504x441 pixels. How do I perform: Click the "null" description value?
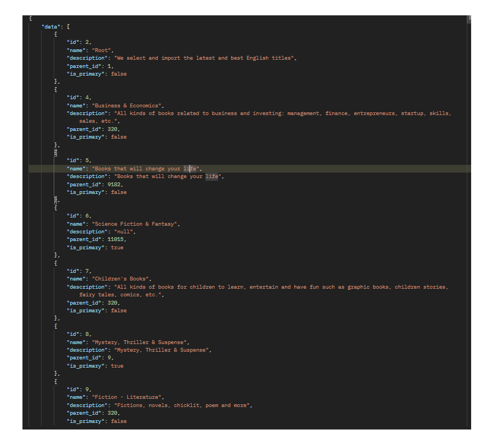pos(123,232)
